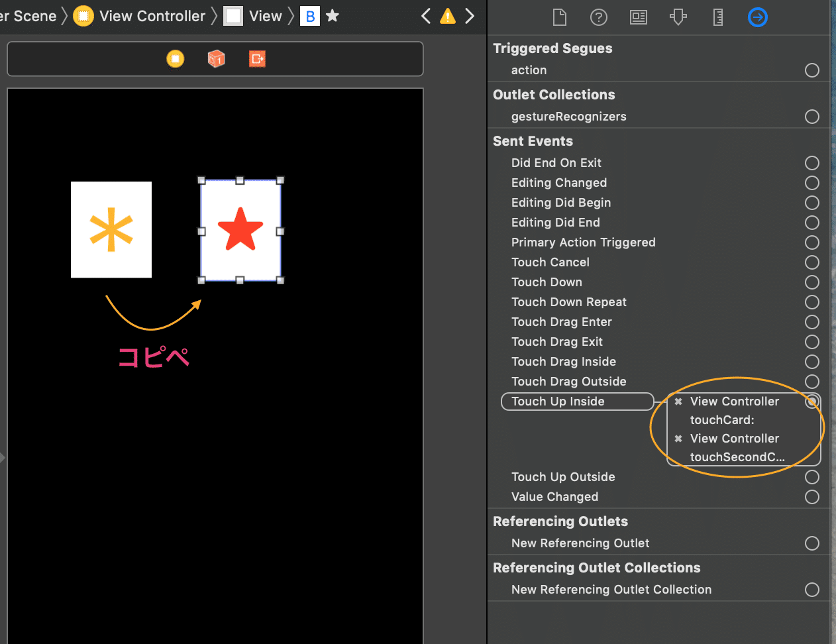
Task: Click the New Referencing Outlet circle
Action: click(812, 543)
